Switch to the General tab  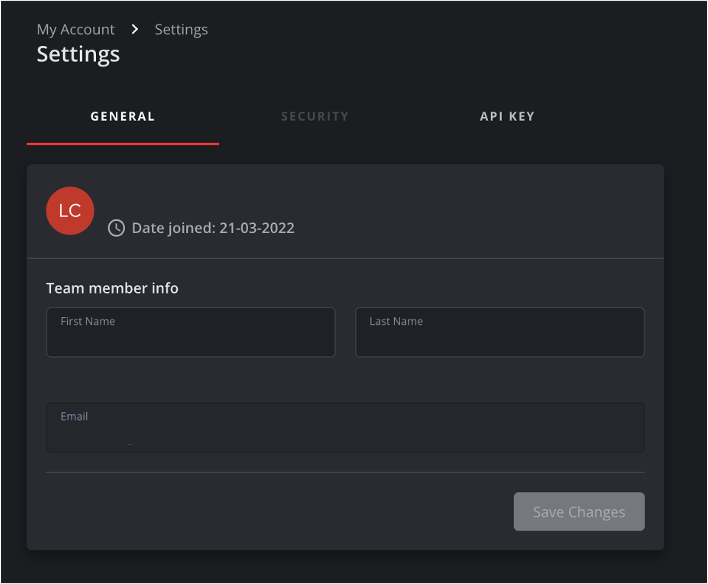tap(123, 116)
